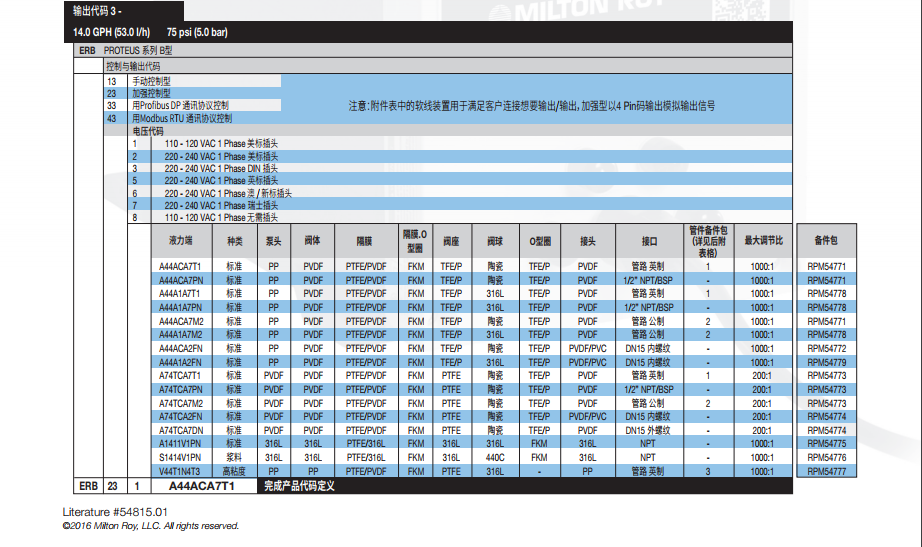The height and width of the screenshot is (547, 922).
Task: Select liquid end code 'A74TCA2FN'
Action: (180, 416)
